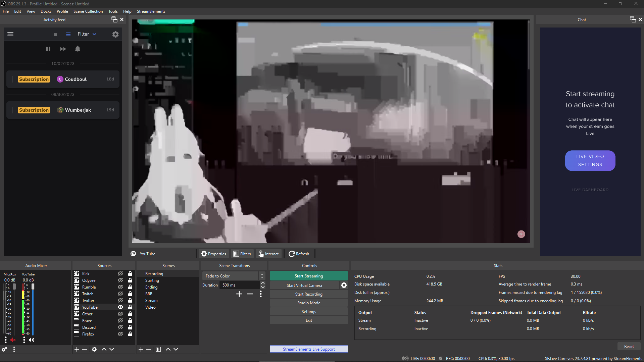Open the Activity feed hamburger menu

pyautogui.click(x=10, y=34)
